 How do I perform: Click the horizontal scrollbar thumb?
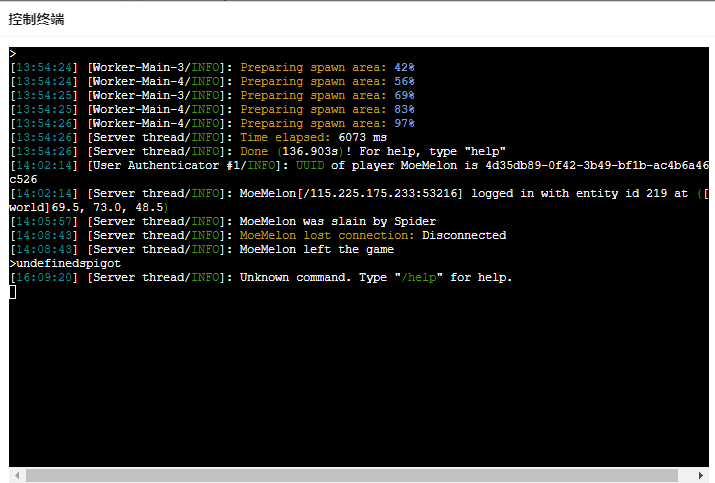(352, 475)
